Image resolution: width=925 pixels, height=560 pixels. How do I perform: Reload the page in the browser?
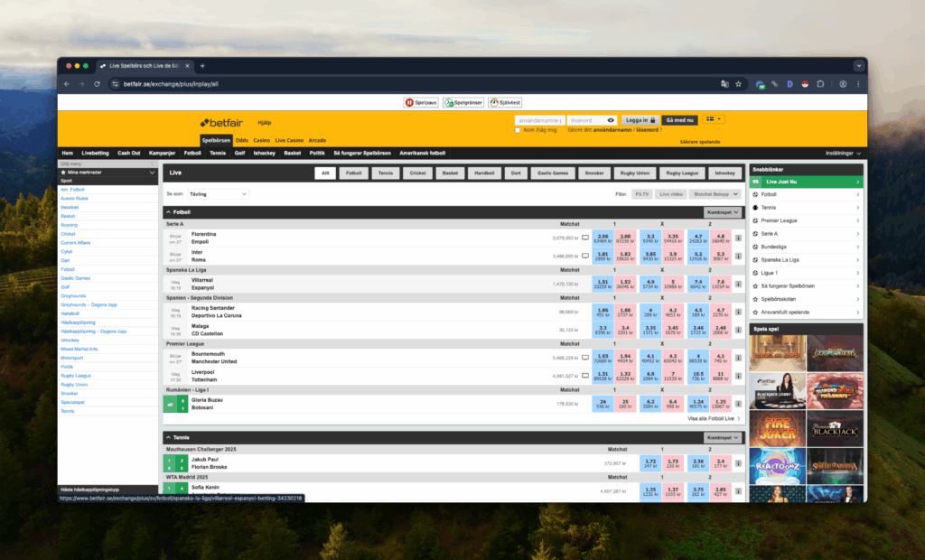coord(97,84)
